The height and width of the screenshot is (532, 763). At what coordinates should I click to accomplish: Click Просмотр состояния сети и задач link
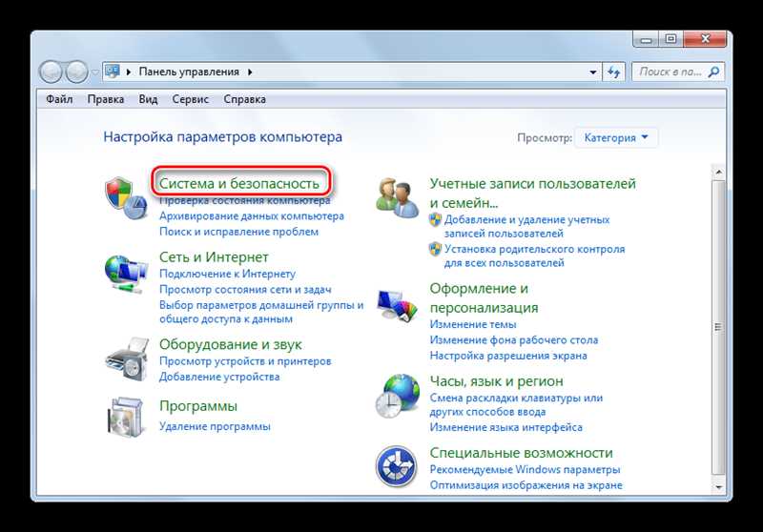[x=245, y=289]
